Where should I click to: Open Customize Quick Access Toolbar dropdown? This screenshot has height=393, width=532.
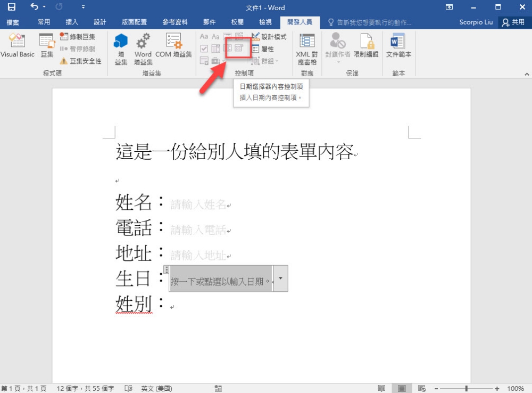tap(83, 7)
